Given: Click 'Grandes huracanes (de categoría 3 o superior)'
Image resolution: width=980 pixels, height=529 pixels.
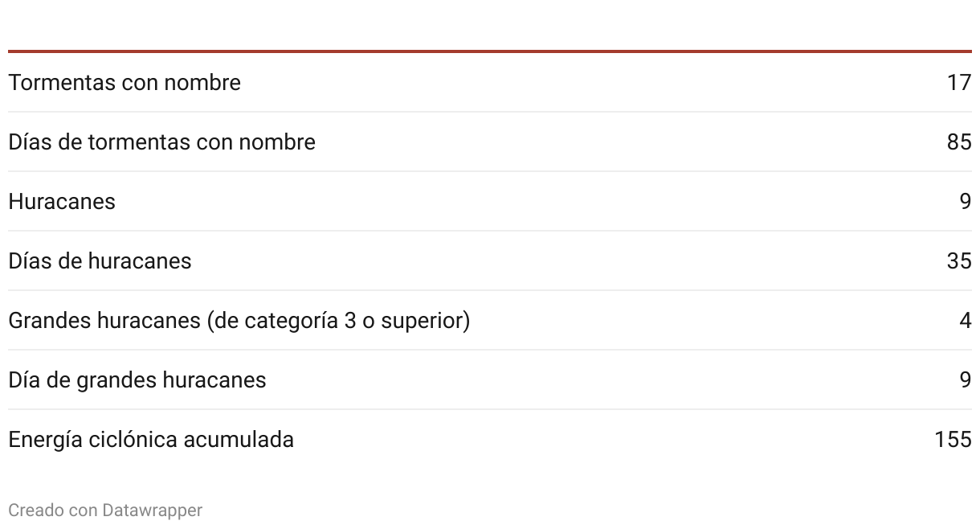Looking at the screenshot, I should click(x=239, y=321).
